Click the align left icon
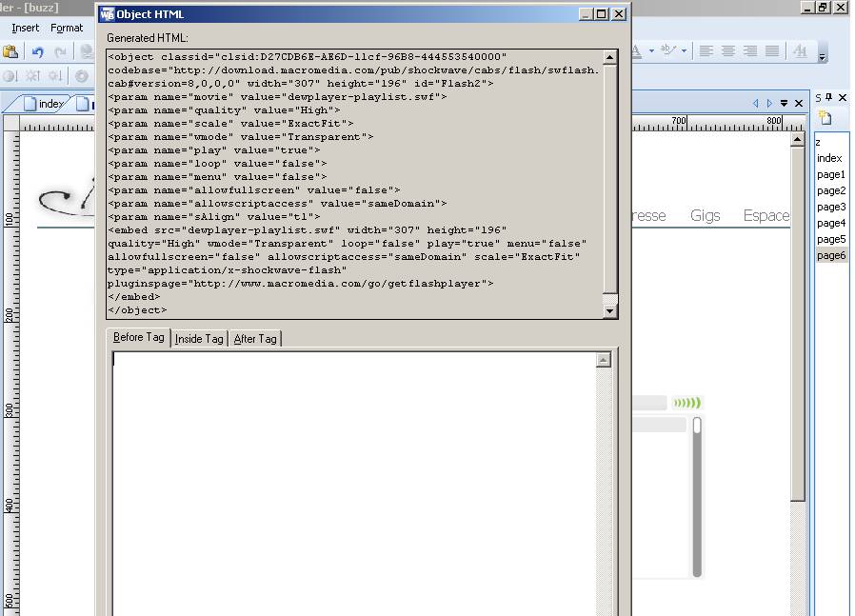Viewport: 855px width, 616px height. click(x=706, y=51)
